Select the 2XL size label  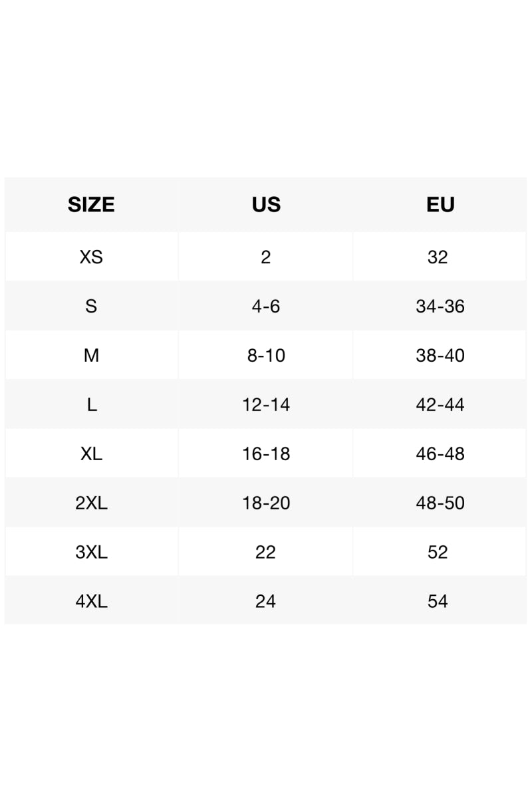91,503
